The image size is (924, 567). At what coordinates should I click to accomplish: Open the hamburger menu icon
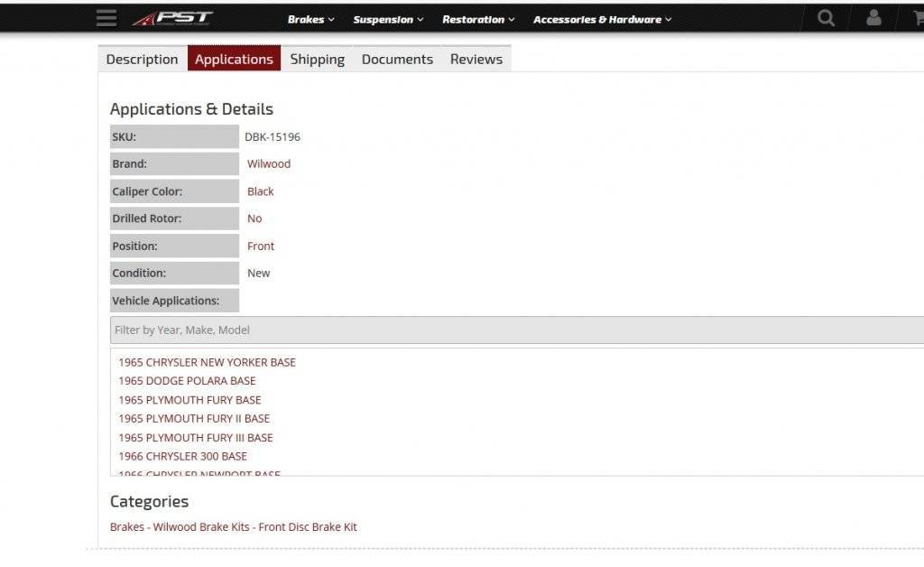point(106,18)
